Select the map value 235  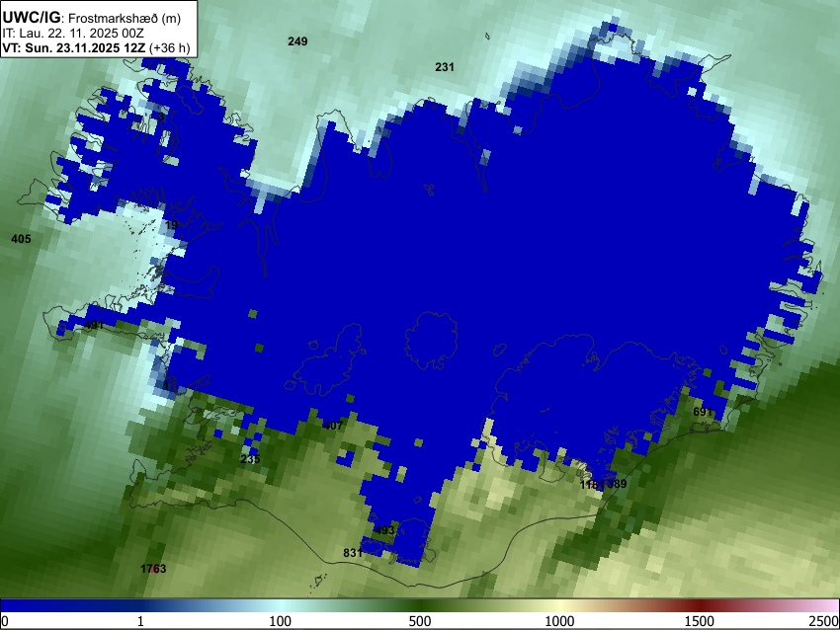coord(250,459)
